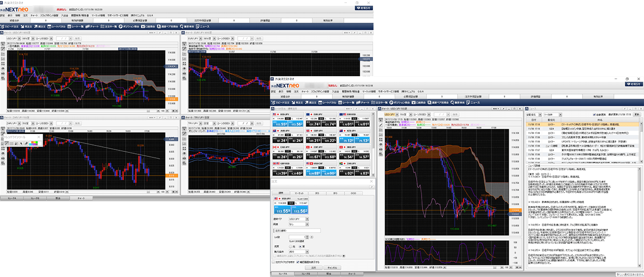Open ポジション照会 in the back window toolbar

[x=129, y=27]
